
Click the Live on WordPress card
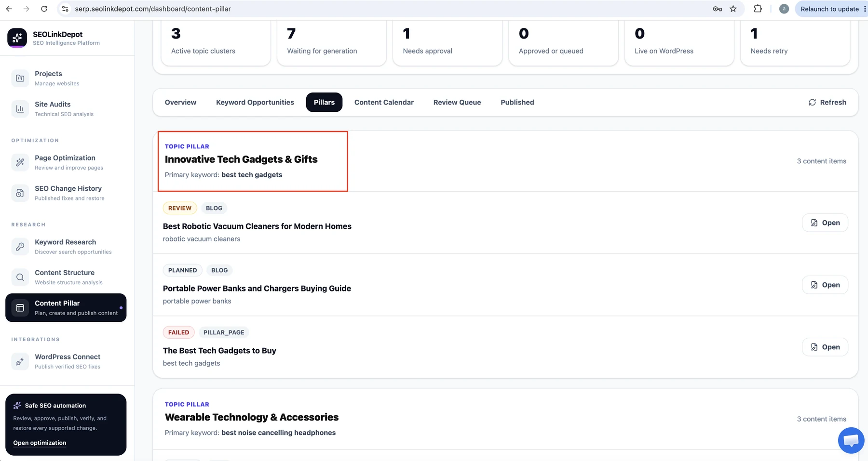pos(679,43)
